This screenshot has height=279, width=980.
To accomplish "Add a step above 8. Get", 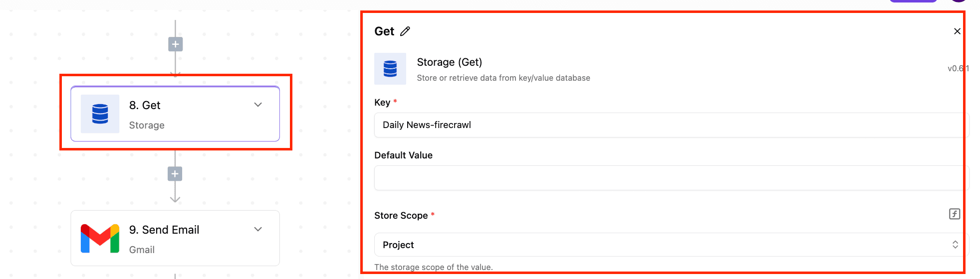I will (x=175, y=44).
